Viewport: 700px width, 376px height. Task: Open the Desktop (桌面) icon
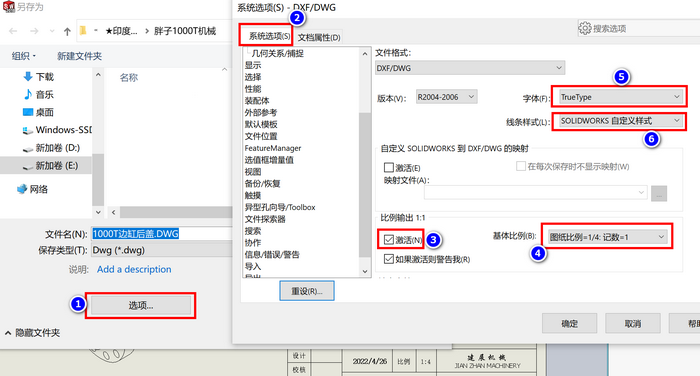(x=28, y=112)
